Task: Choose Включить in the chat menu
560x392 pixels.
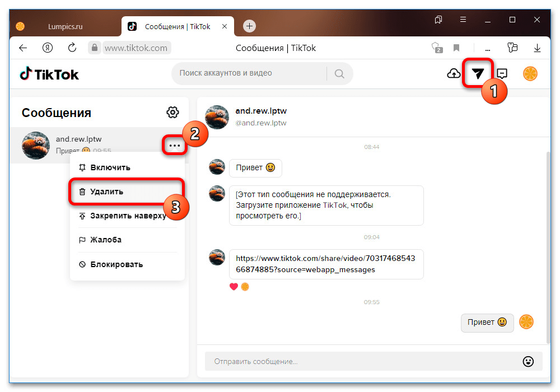Action: 128,167
